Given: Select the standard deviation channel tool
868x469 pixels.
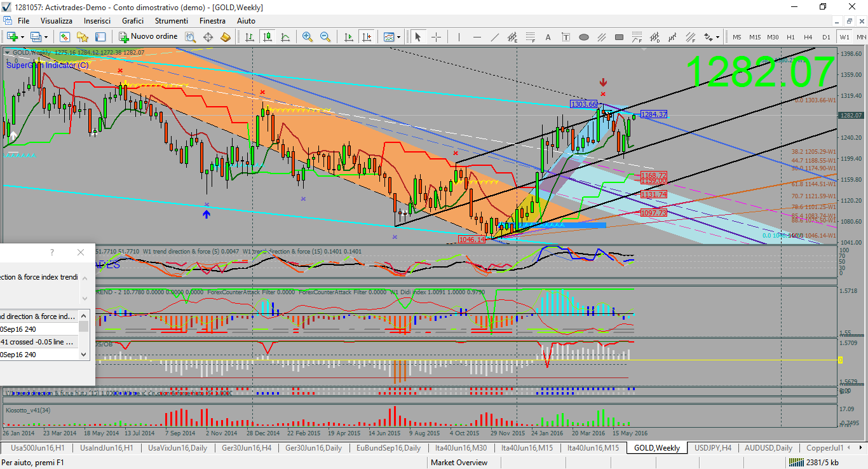Looking at the screenshot, I should tap(654, 37).
